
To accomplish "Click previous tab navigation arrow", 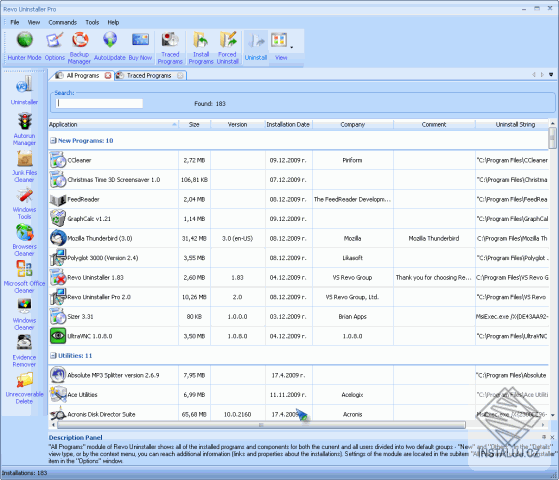I will point(534,75).
